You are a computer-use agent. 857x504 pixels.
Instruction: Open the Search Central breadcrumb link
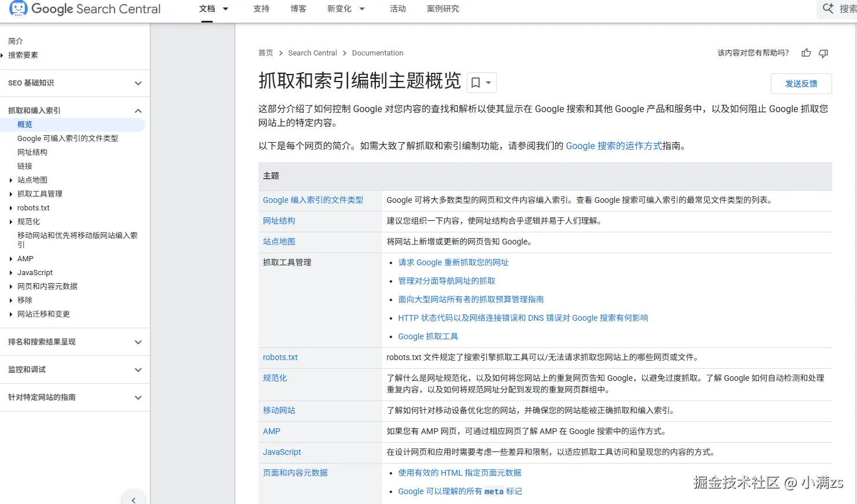click(x=312, y=53)
